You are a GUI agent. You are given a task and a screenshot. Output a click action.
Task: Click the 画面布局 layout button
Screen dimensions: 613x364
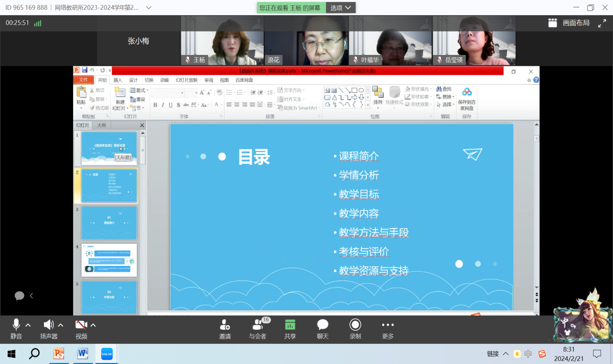click(569, 23)
